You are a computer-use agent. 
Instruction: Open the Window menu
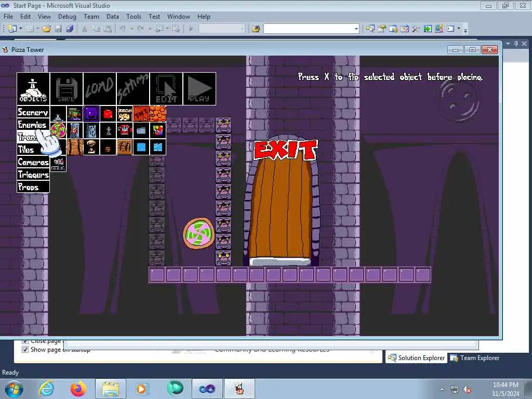179,16
